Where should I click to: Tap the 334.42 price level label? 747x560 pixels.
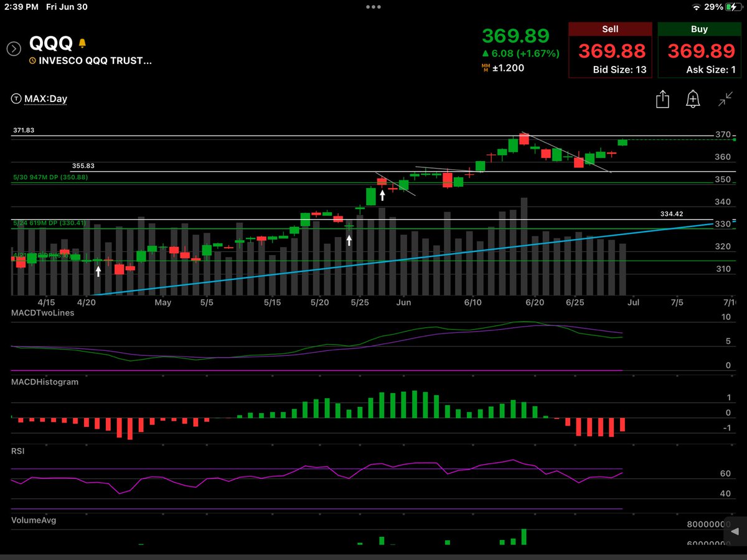[672, 214]
